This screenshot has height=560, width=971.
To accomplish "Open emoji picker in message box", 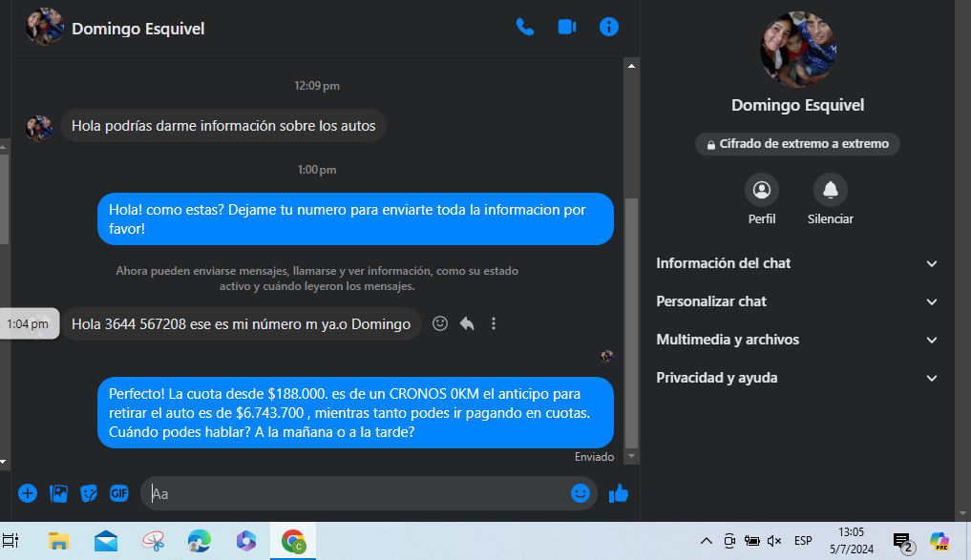I will pyautogui.click(x=580, y=493).
